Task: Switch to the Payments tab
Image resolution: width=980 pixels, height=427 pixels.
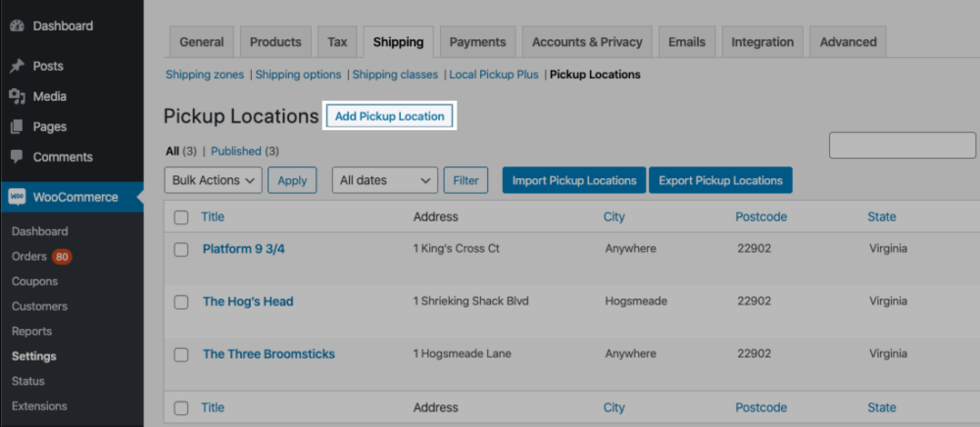Action: pos(477,42)
